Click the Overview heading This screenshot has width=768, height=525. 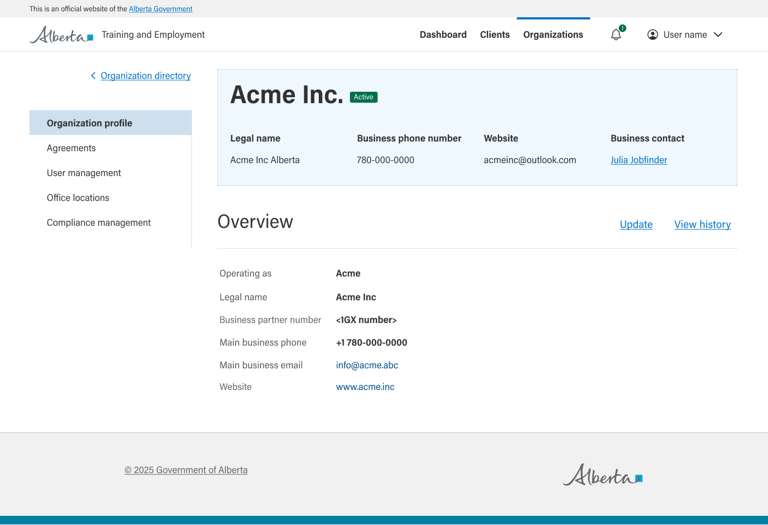[x=255, y=221]
